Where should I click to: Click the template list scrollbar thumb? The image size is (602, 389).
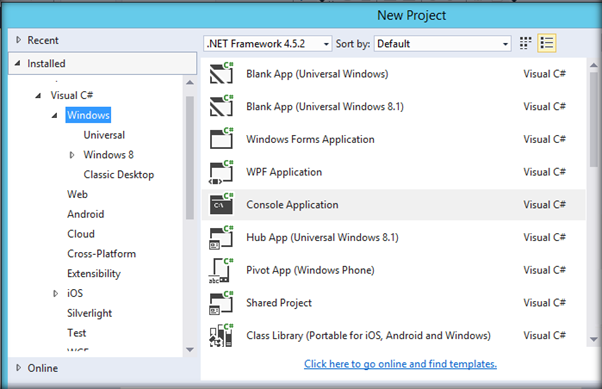(x=594, y=119)
